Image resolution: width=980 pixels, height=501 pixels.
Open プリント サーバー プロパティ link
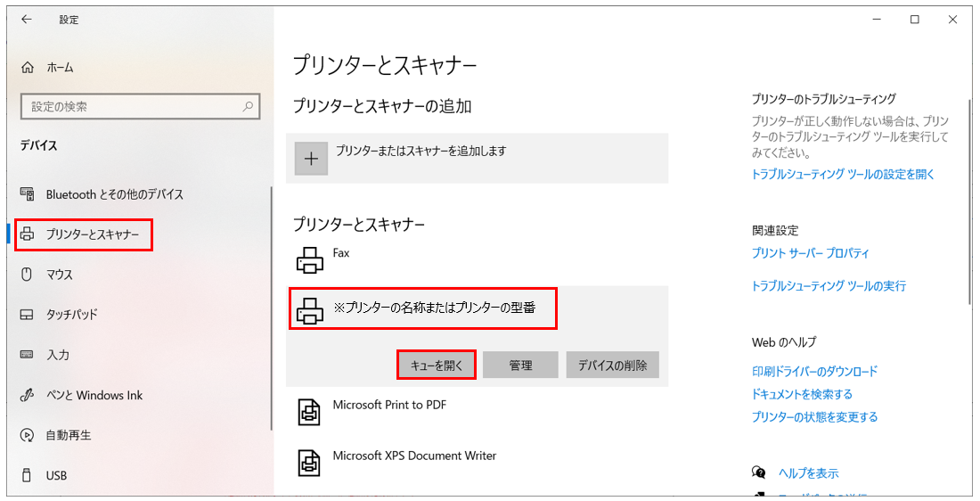point(810,253)
